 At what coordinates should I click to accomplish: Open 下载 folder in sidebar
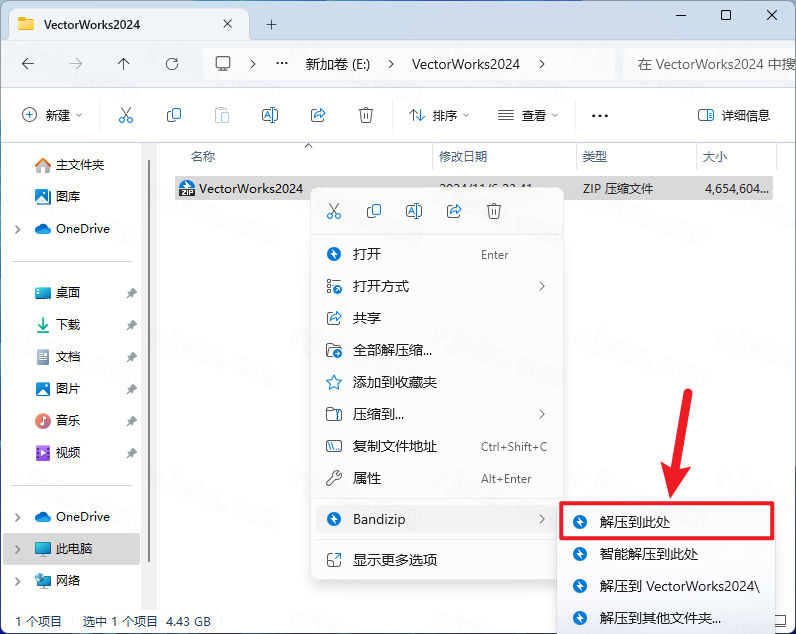[67, 325]
